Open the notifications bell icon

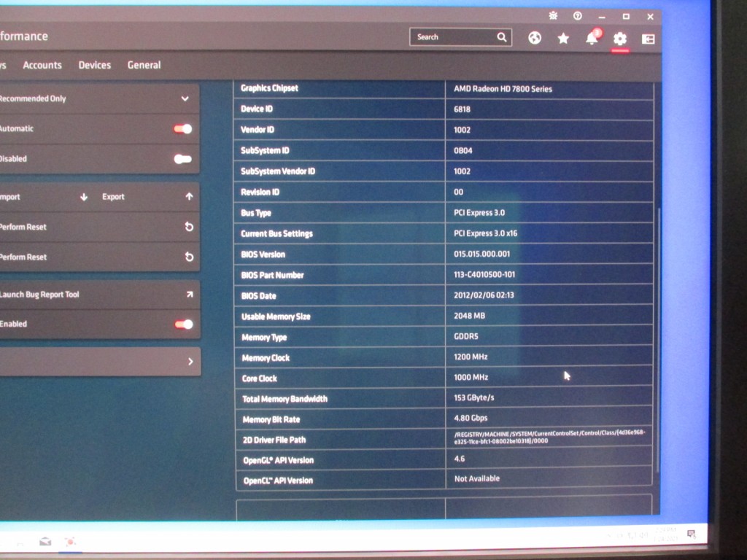pyautogui.click(x=592, y=38)
